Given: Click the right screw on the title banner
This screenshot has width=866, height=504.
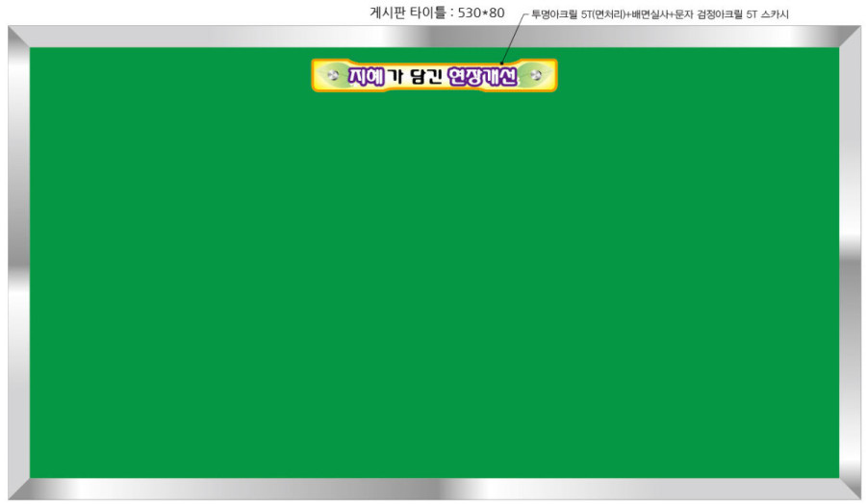Looking at the screenshot, I should click(x=536, y=75).
